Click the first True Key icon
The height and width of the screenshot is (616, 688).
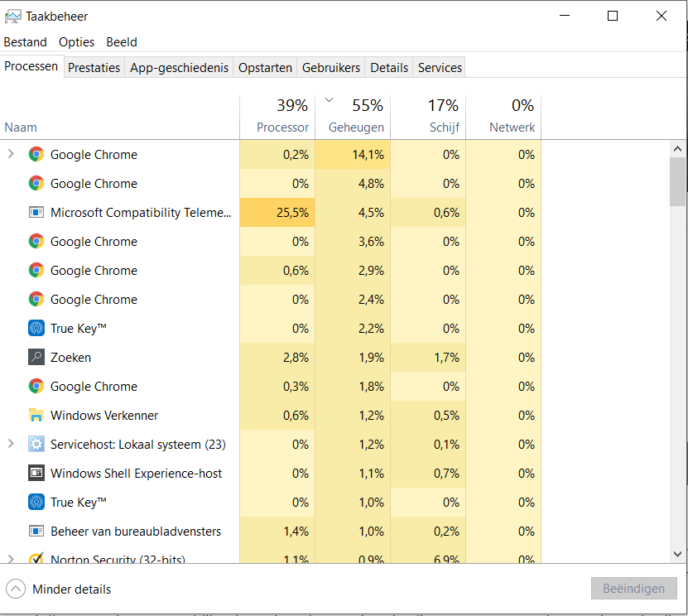coord(36,329)
